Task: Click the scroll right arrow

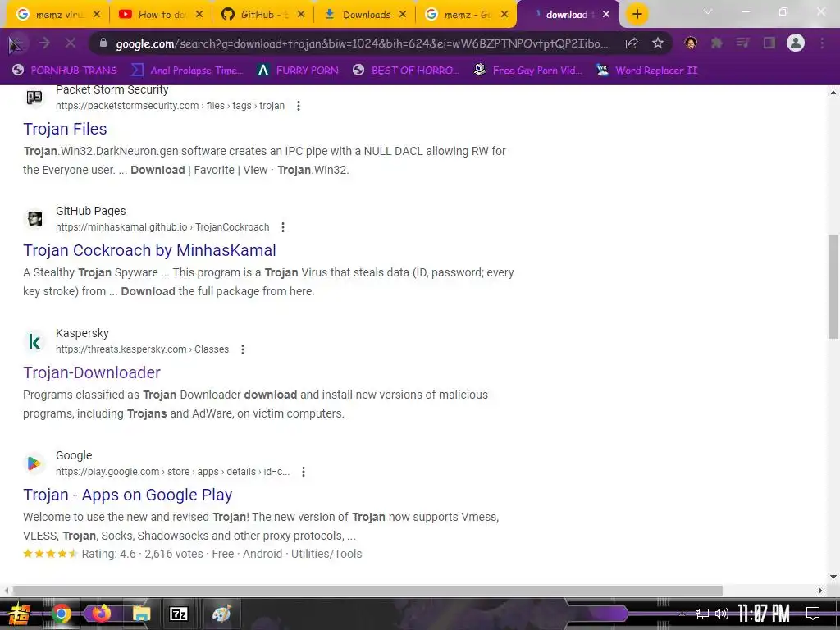Action: tap(820, 591)
